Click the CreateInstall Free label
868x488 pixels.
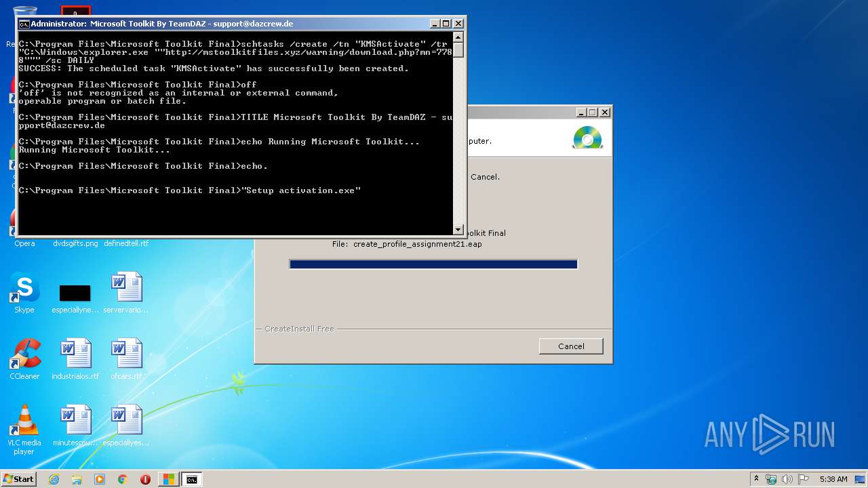(x=299, y=329)
